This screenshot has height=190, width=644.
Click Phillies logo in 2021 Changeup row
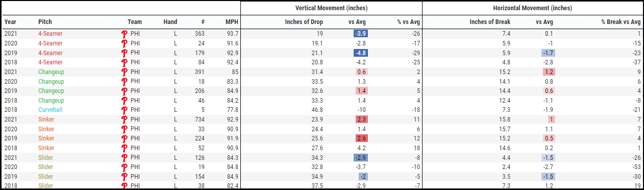[x=123, y=72]
